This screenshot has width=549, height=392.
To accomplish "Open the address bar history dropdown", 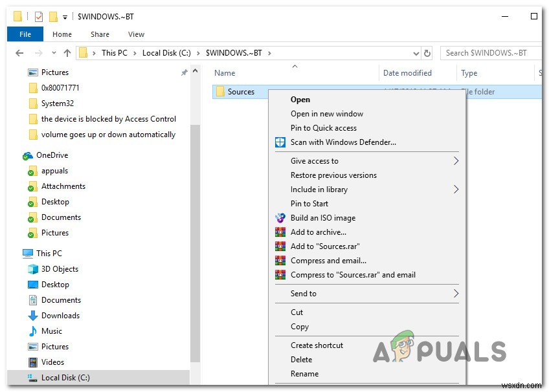I will pyautogui.click(x=416, y=52).
